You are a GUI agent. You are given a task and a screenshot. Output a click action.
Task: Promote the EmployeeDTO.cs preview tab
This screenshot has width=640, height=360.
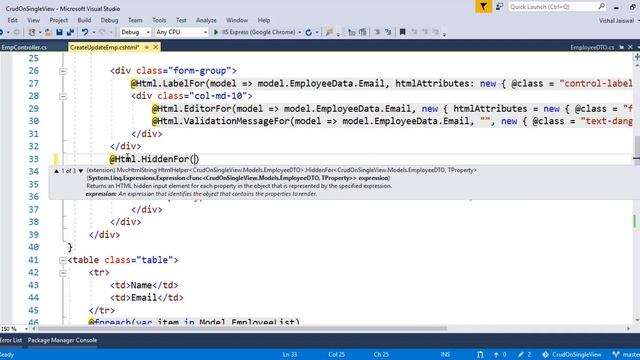(621, 47)
